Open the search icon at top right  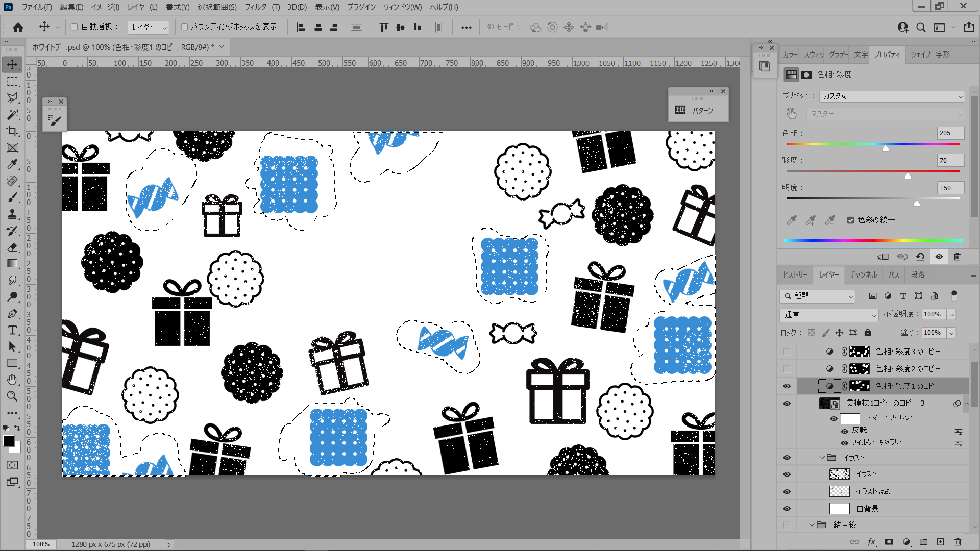[x=921, y=27]
